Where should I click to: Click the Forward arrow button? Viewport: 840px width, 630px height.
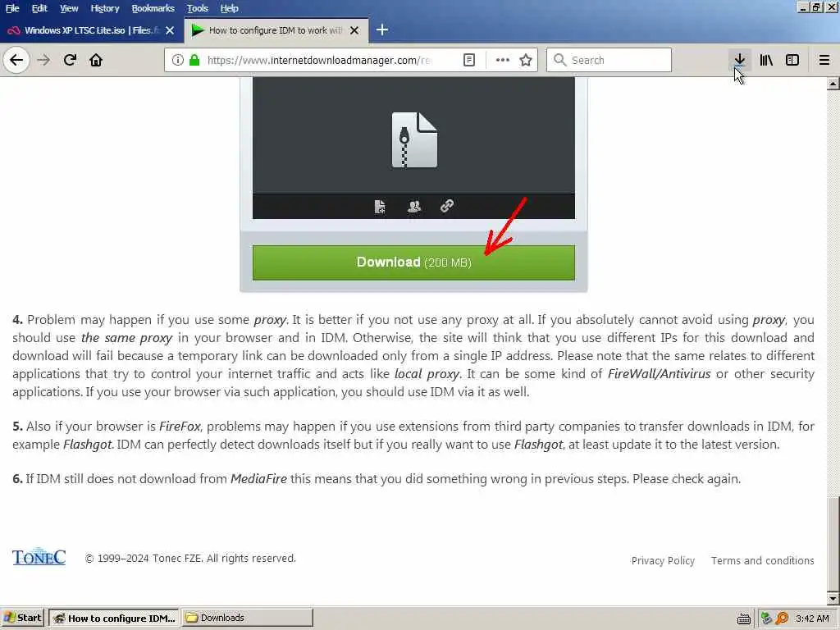43,60
